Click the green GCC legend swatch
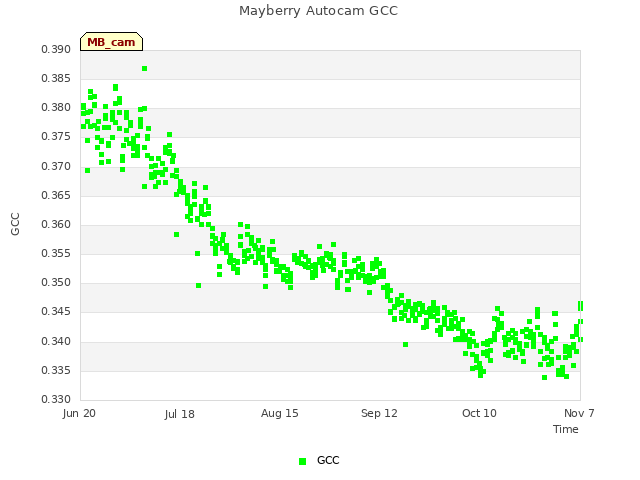 click(302, 461)
